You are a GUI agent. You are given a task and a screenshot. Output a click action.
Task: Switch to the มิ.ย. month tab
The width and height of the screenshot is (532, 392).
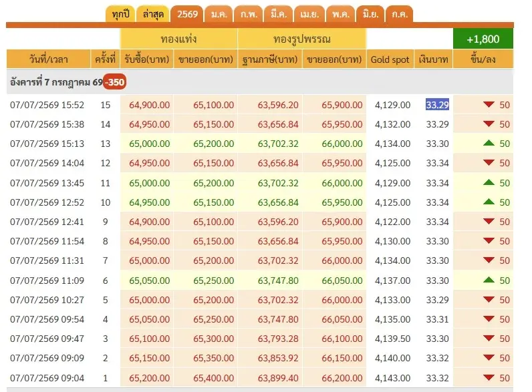(x=370, y=14)
